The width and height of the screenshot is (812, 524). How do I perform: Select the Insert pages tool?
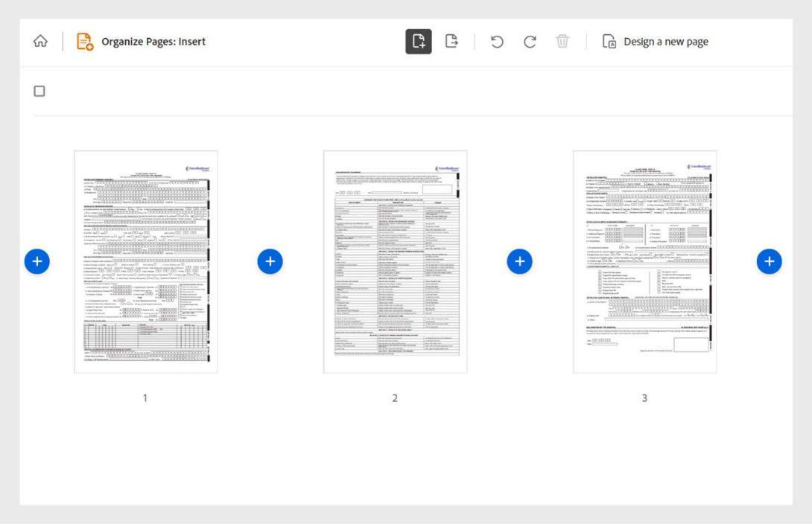coord(419,41)
